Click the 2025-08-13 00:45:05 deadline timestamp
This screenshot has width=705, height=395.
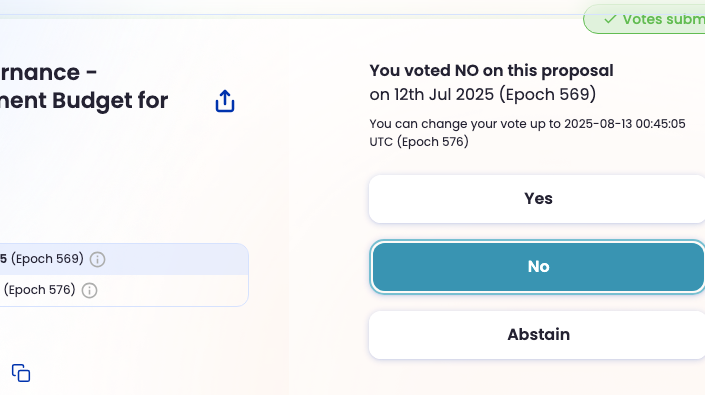(x=625, y=124)
